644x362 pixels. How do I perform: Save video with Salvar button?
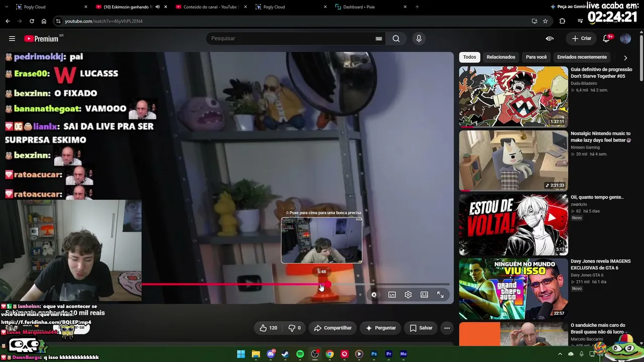[x=421, y=328]
